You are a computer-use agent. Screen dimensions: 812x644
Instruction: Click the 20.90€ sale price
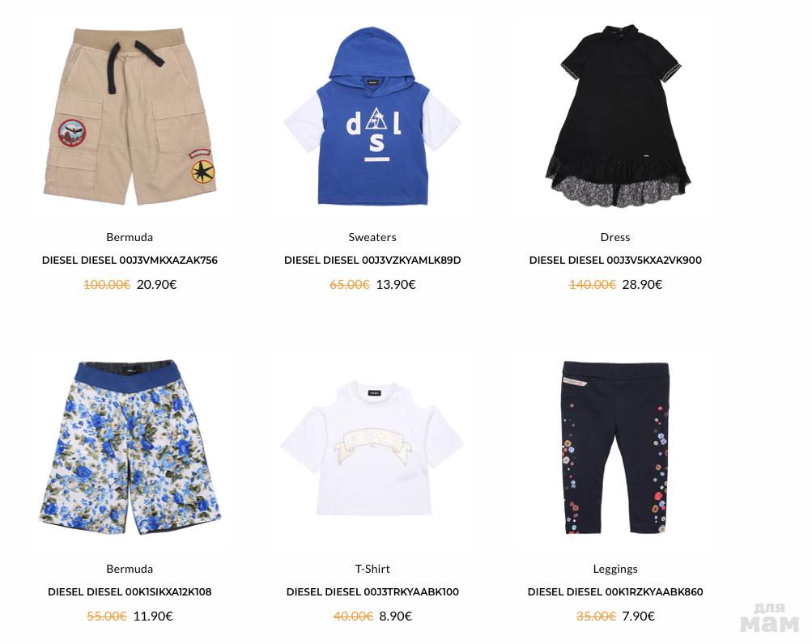(x=156, y=284)
